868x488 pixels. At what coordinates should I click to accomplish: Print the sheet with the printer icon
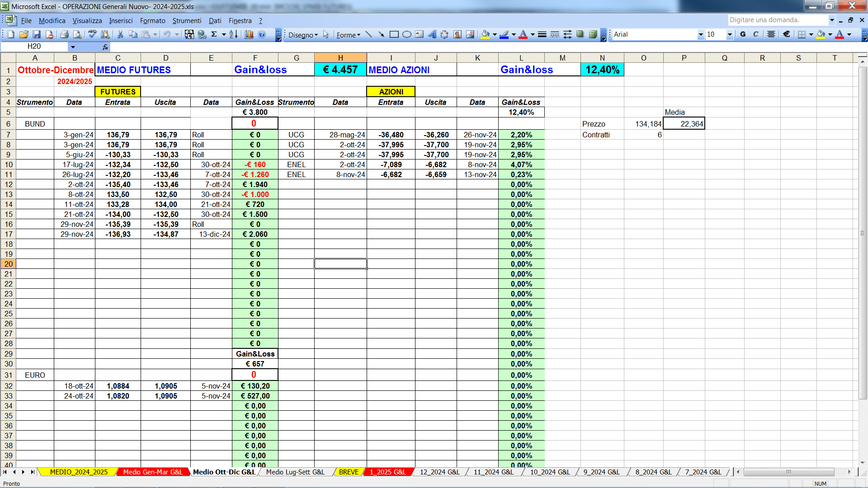[x=64, y=34]
